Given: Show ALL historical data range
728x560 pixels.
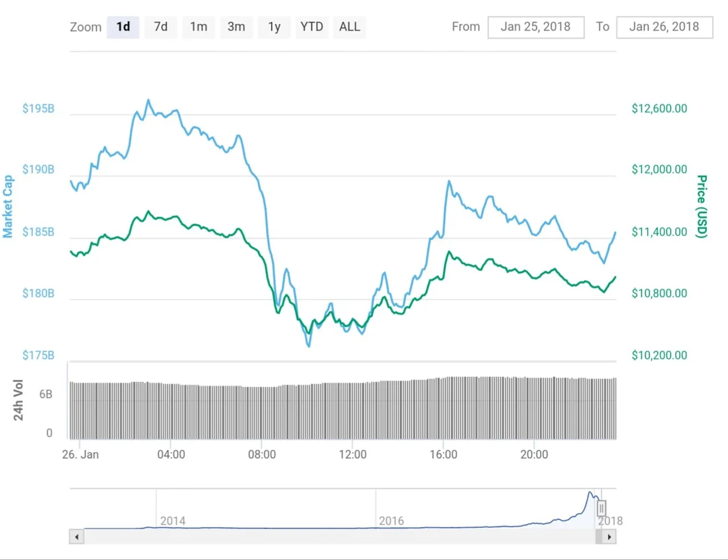Looking at the screenshot, I should click(349, 27).
